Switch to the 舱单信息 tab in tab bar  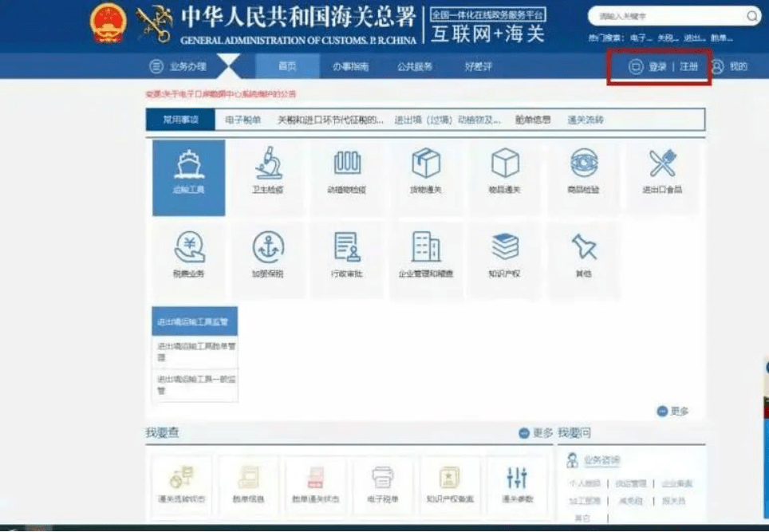pos(533,120)
